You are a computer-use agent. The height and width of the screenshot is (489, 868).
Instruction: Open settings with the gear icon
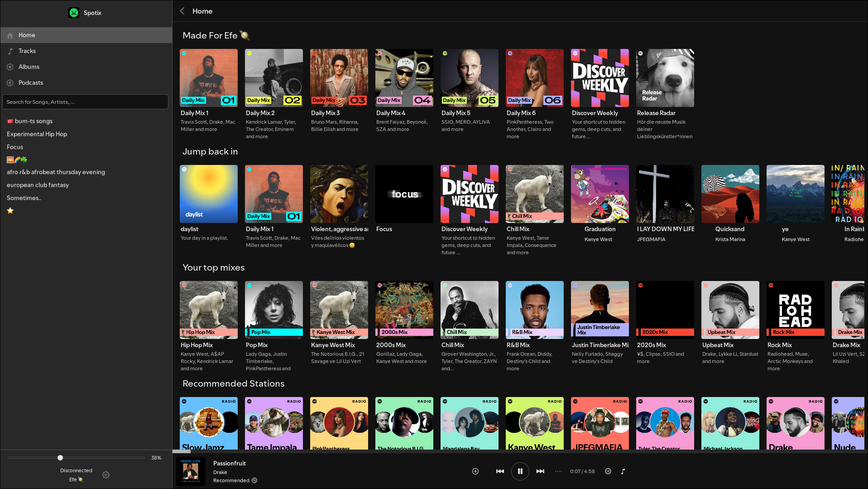point(106,475)
